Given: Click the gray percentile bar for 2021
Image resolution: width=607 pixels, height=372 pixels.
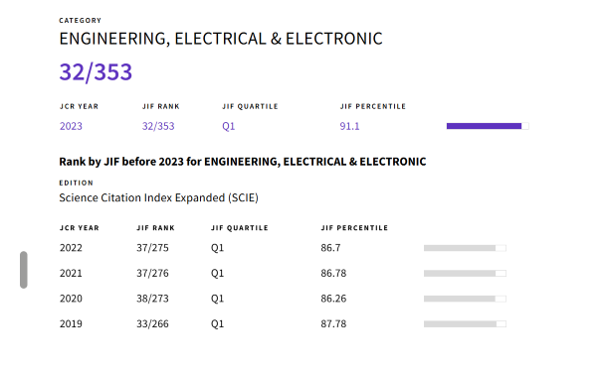Looking at the screenshot, I should [x=465, y=273].
